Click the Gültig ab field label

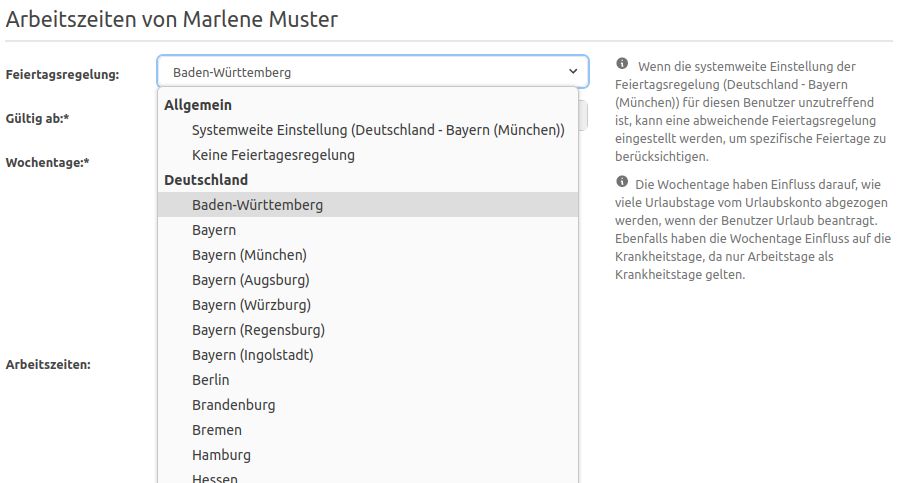point(37,119)
